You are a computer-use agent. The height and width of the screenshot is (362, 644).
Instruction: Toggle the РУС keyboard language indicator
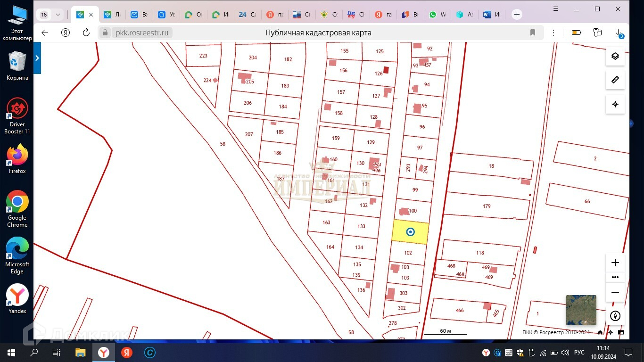pos(579,353)
